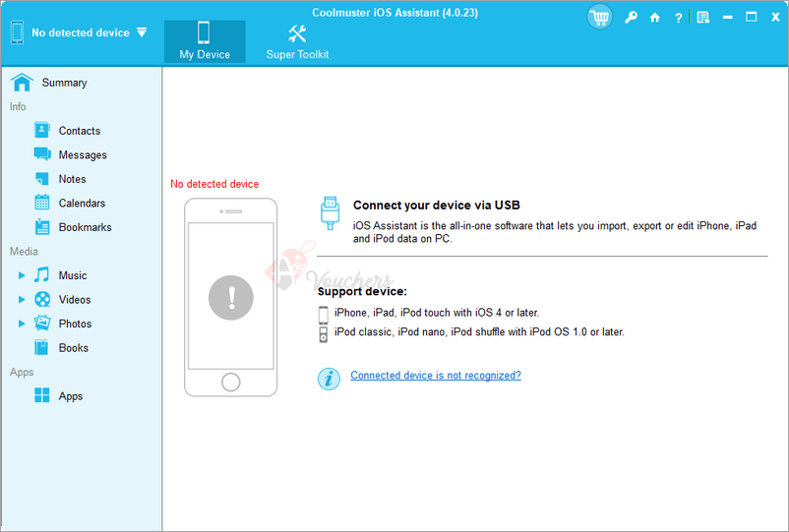
Task: Open Contacts in the sidebar
Action: click(x=79, y=131)
